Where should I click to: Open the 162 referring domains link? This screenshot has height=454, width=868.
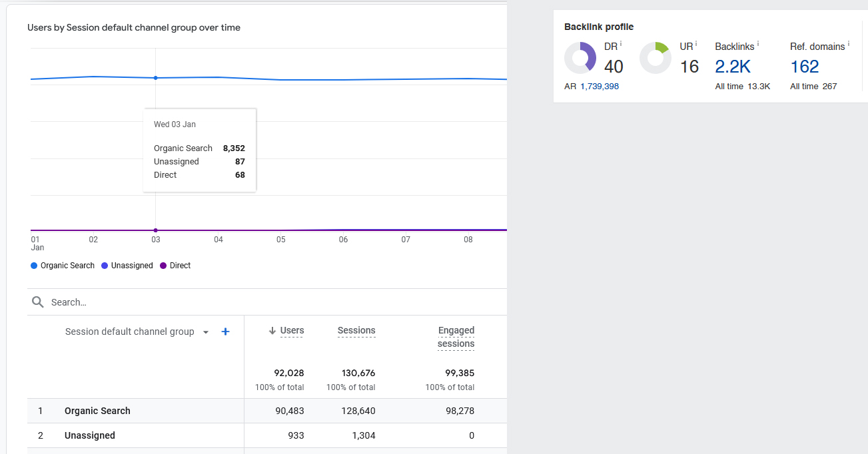click(805, 67)
